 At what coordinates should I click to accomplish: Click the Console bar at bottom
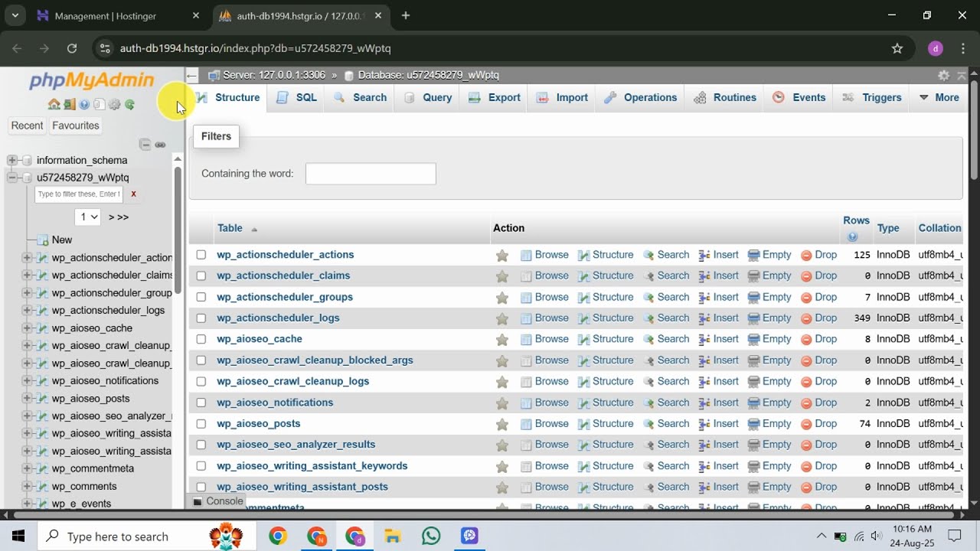click(218, 501)
